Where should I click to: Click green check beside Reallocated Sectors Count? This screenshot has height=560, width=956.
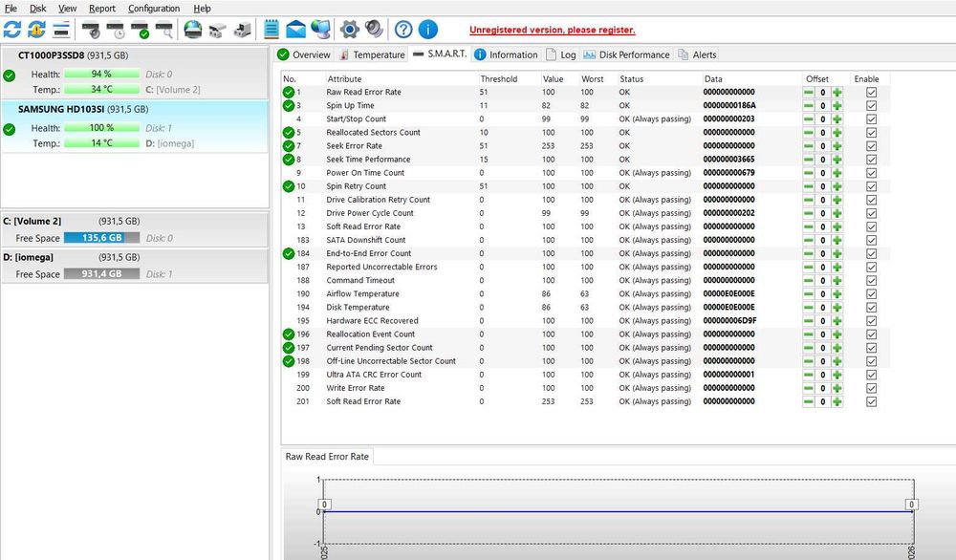pos(289,132)
